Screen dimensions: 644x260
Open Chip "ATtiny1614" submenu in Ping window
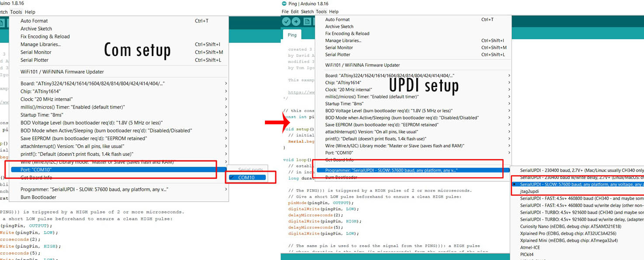[413, 82]
